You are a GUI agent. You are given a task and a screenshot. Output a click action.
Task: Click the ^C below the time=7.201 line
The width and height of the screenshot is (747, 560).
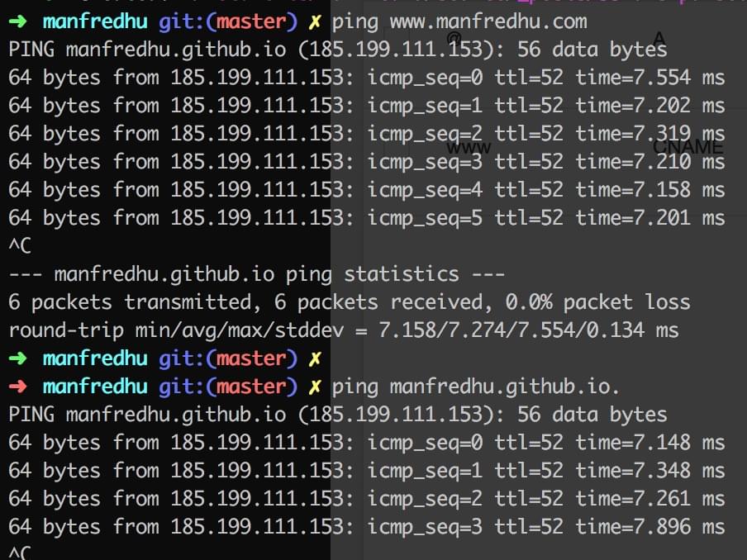[x=20, y=246]
